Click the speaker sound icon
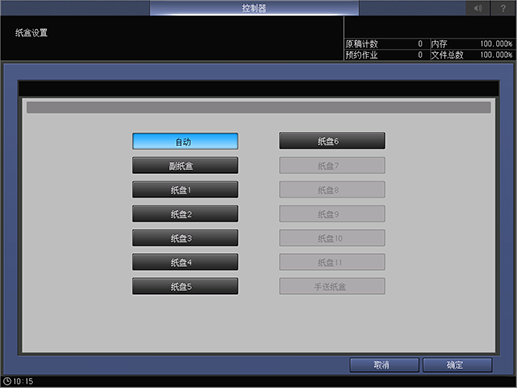517x388 pixels. click(478, 8)
